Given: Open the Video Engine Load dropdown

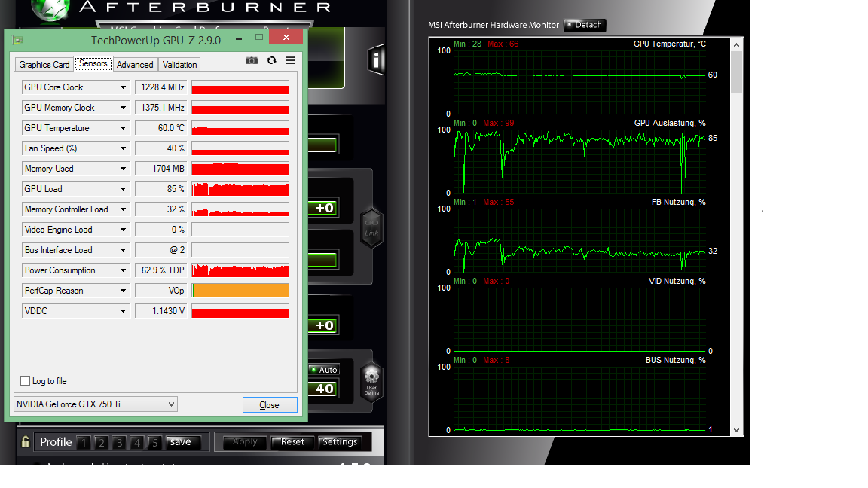Looking at the screenshot, I should 123,230.
